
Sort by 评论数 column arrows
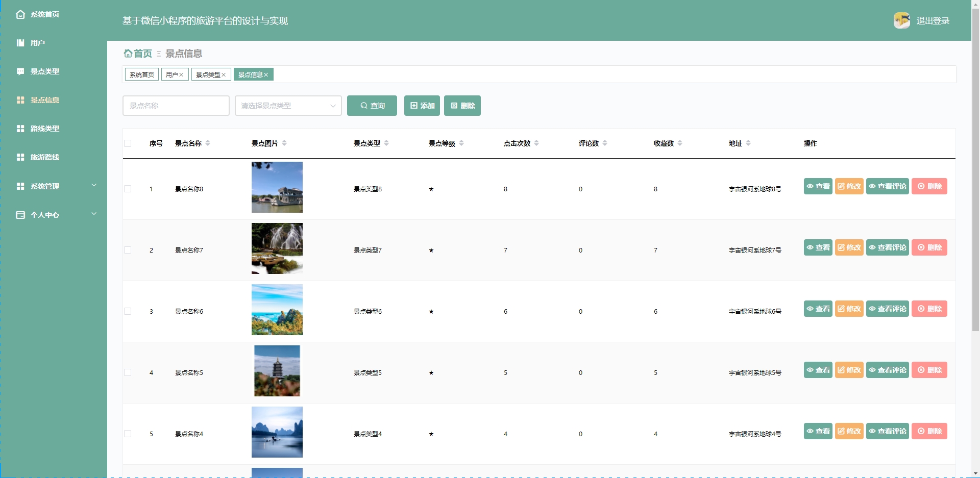point(605,143)
